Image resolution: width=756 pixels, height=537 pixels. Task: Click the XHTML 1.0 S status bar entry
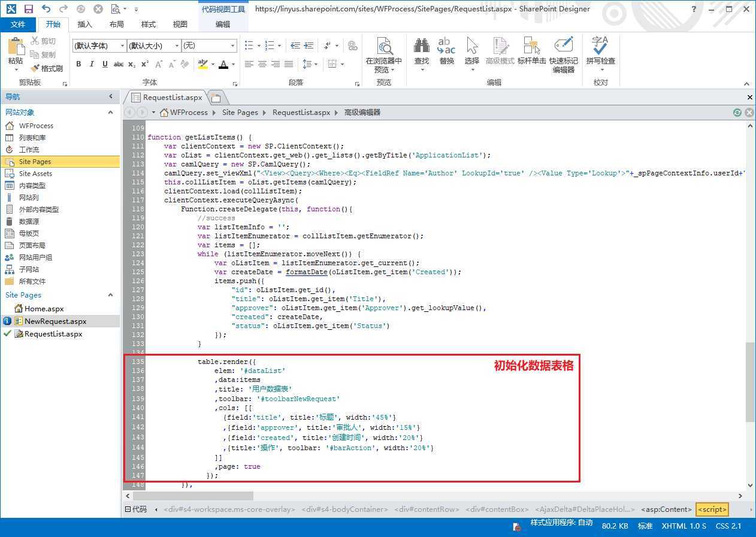(x=684, y=526)
